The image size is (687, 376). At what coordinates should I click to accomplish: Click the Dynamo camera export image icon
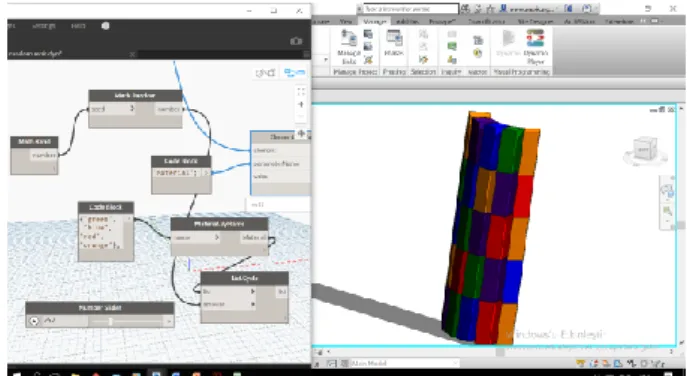coord(296,41)
